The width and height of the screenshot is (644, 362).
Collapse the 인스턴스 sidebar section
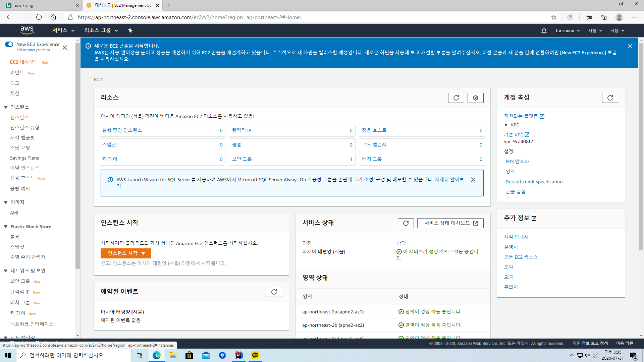[6, 107]
